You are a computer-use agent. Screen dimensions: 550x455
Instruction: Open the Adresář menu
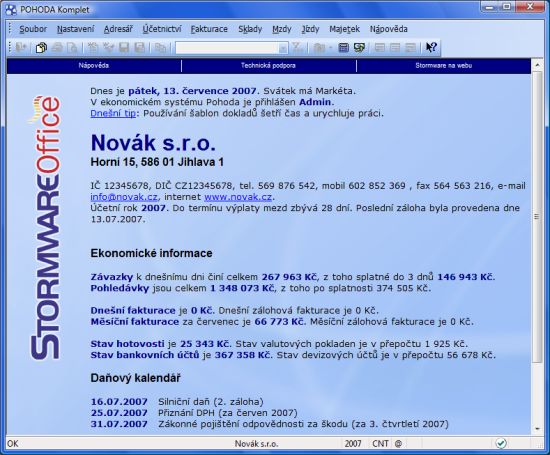118,29
